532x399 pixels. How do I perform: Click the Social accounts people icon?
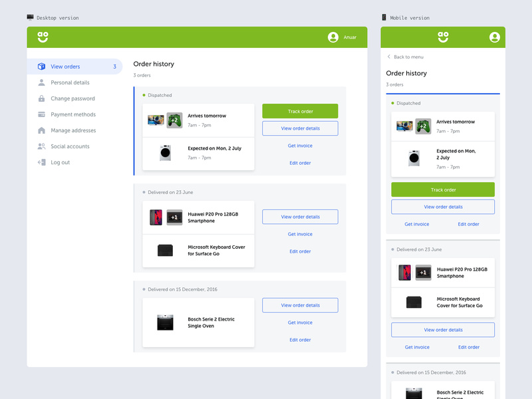(43, 146)
